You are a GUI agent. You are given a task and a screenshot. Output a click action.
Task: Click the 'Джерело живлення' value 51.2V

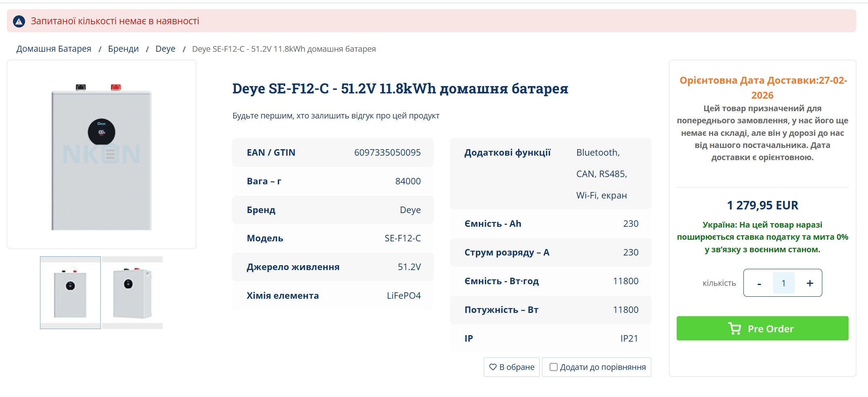pyautogui.click(x=409, y=267)
